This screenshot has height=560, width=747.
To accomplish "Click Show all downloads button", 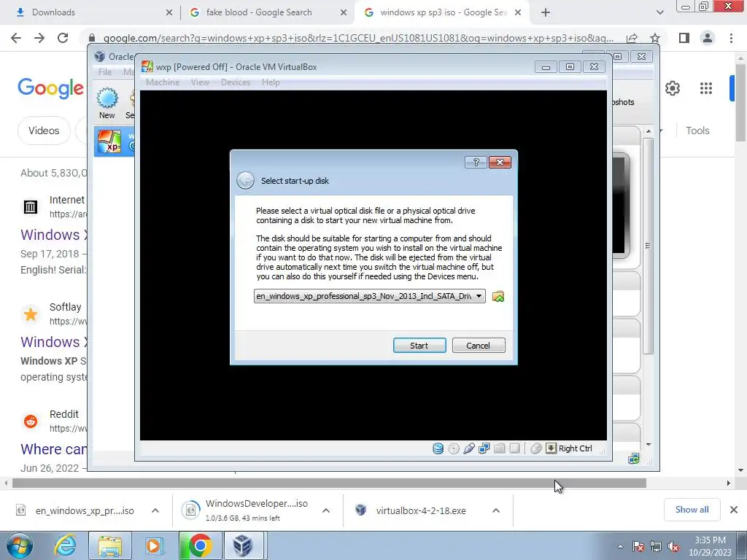I will tap(692, 510).
